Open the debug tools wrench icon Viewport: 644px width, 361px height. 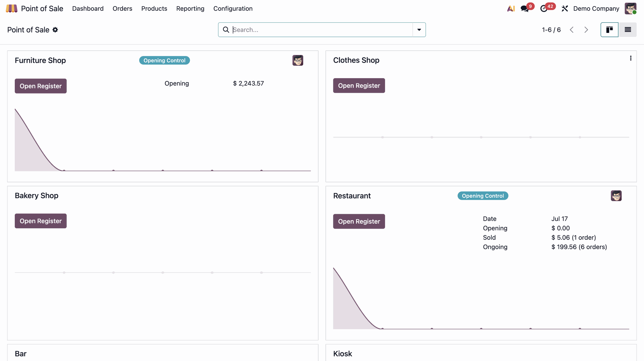(x=565, y=8)
